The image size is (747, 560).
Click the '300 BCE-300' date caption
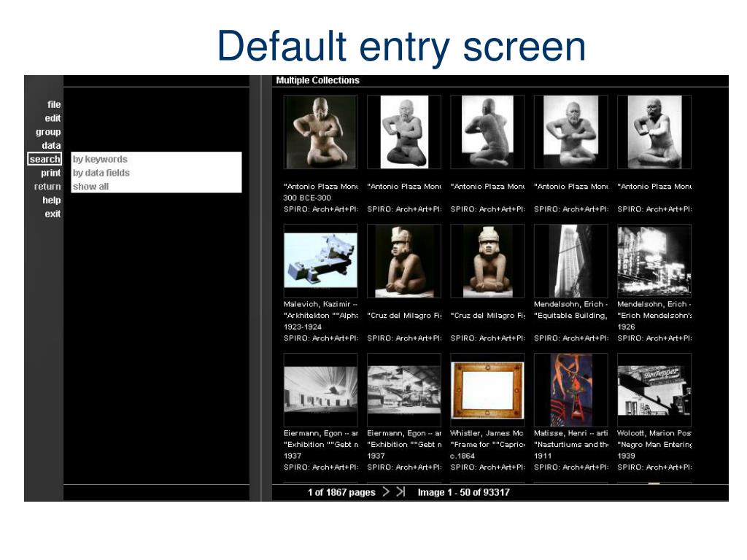click(307, 198)
